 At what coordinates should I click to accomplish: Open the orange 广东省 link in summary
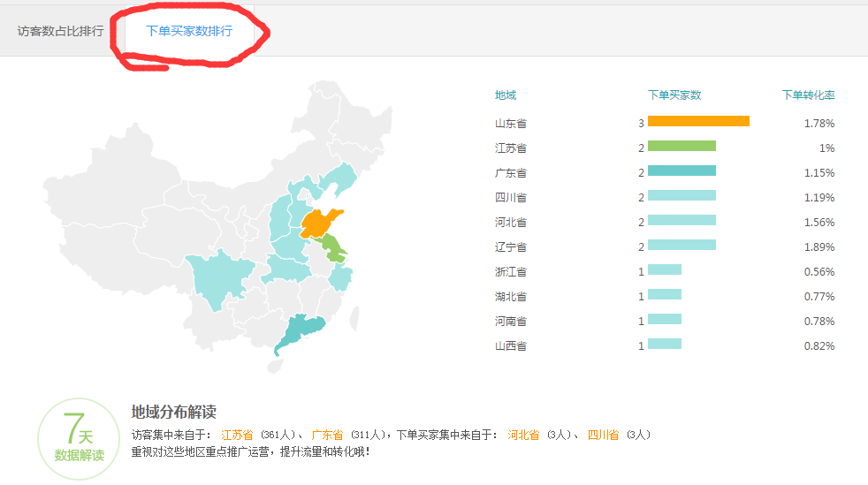click(327, 436)
